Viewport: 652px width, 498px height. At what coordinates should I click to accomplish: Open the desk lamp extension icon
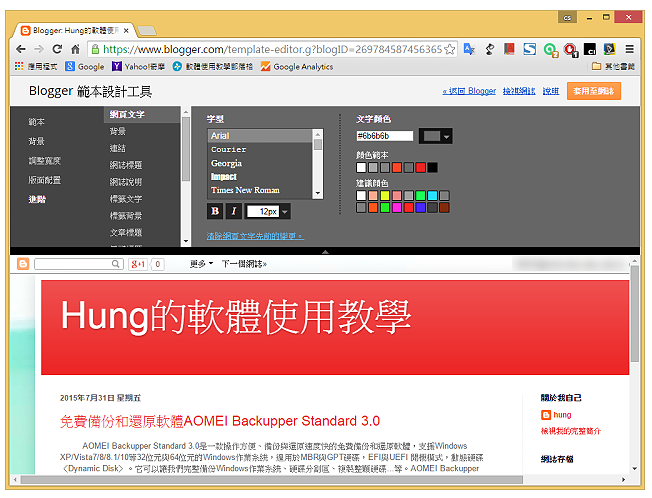490,49
